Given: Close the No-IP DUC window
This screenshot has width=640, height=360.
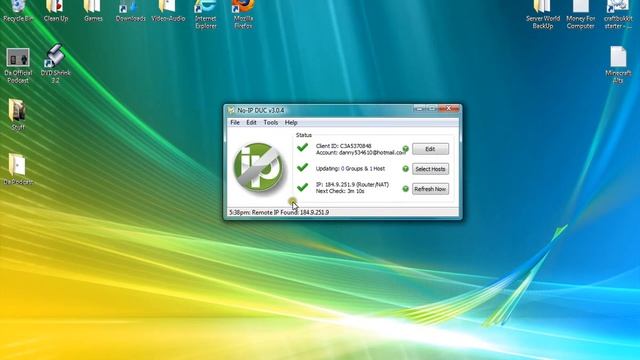Looking at the screenshot, I should point(449,109).
